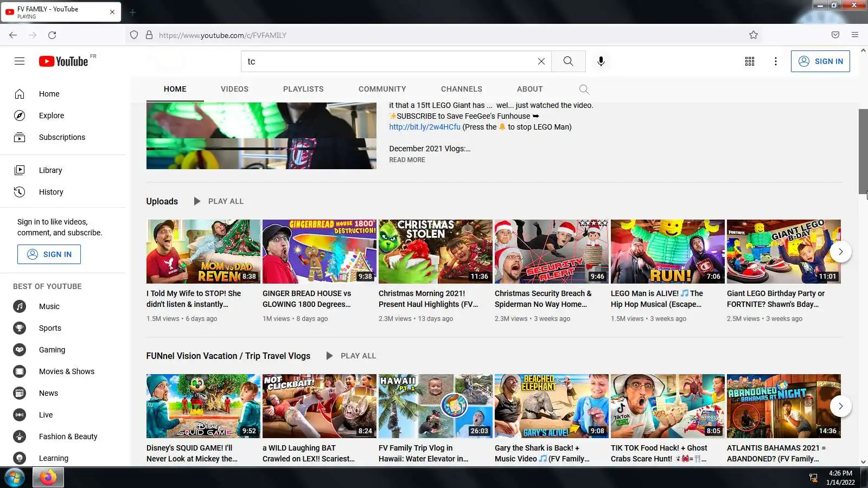Open the bit.ly/2w4HCfu link
The height and width of the screenshot is (488, 868).
[425, 127]
